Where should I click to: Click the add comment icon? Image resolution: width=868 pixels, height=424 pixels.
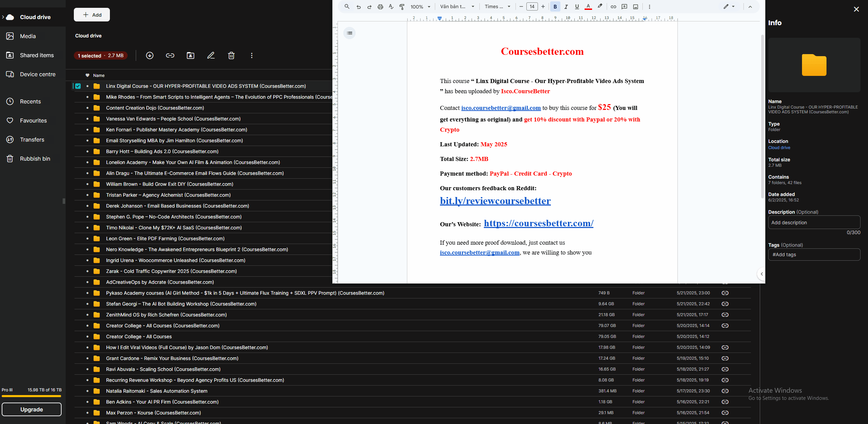624,6
